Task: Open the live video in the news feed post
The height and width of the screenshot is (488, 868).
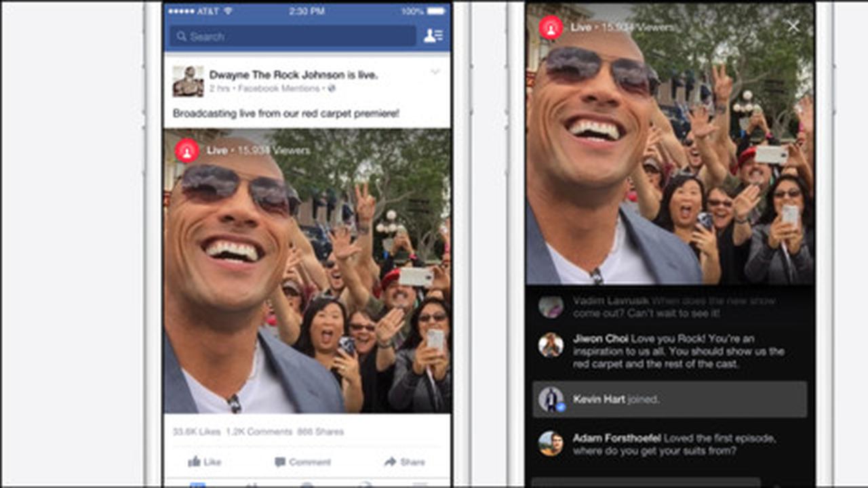Action: (x=307, y=271)
